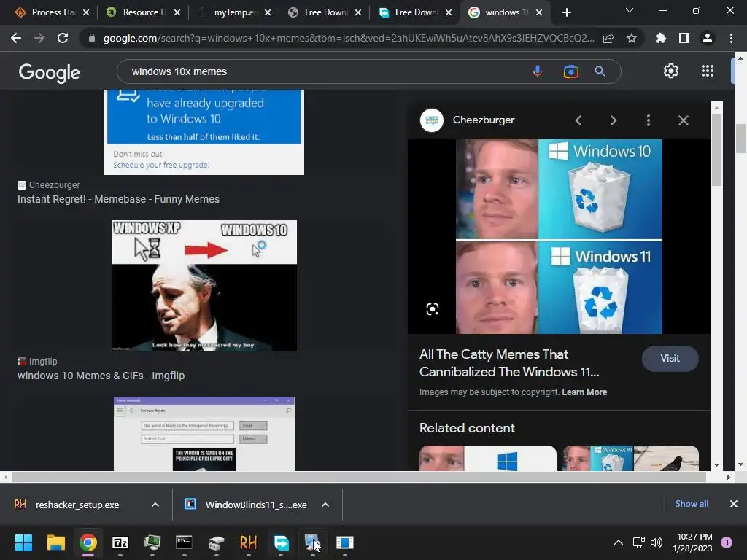Screen dimensions: 747x560
Task: Open a new browser tab
Action: [566, 12]
